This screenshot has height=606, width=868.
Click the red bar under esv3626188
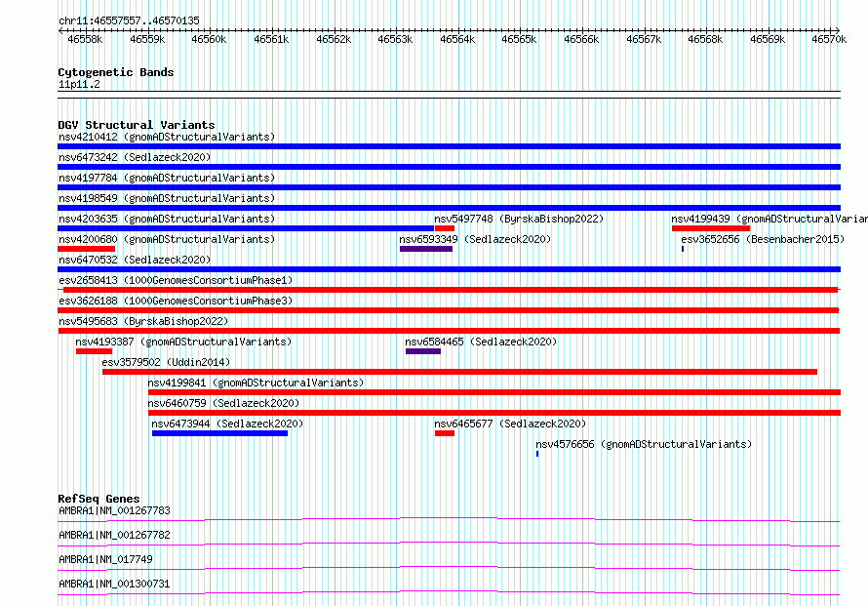pyautogui.click(x=449, y=310)
